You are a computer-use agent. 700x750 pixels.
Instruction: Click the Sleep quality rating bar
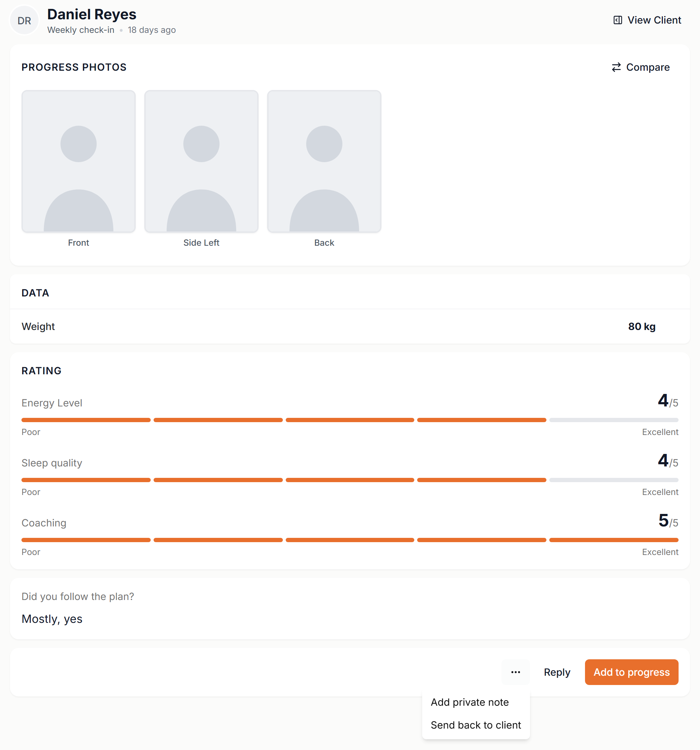tap(350, 480)
